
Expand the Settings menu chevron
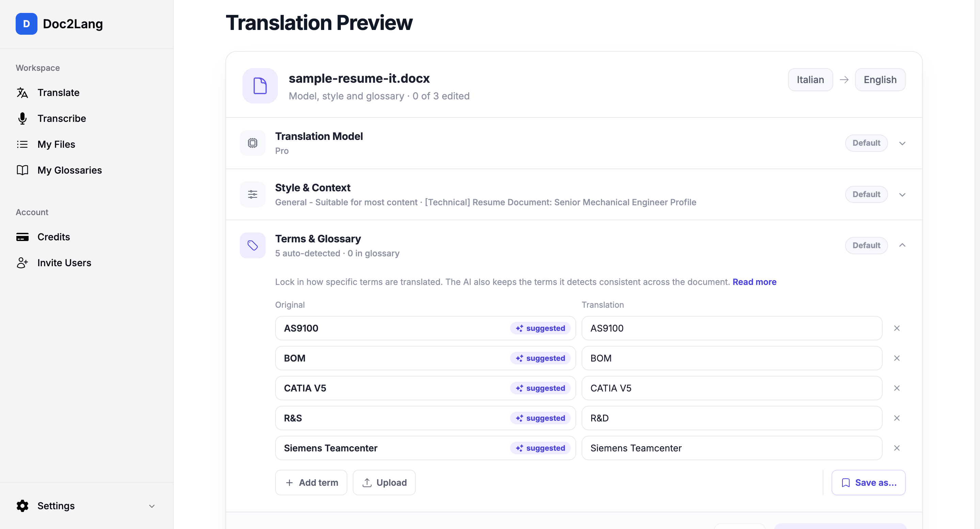pyautogui.click(x=152, y=506)
